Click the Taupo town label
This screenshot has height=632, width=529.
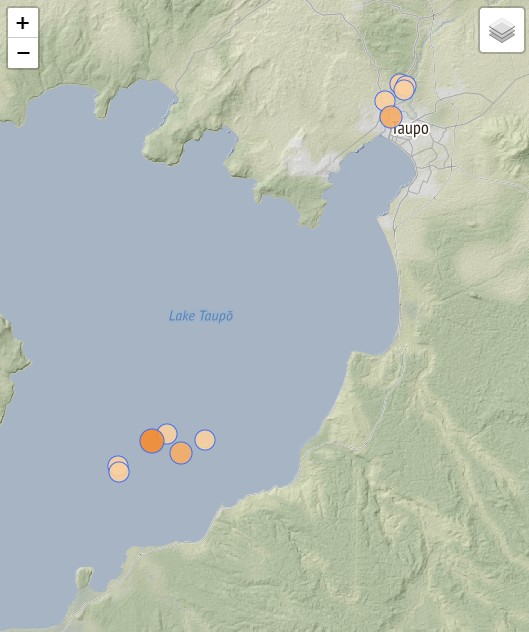pos(411,130)
